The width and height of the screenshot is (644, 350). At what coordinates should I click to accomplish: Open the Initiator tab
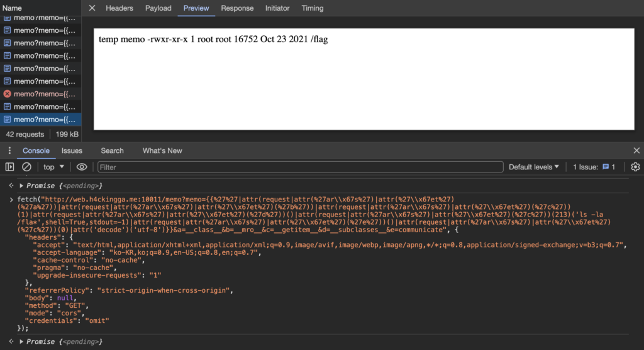277,8
